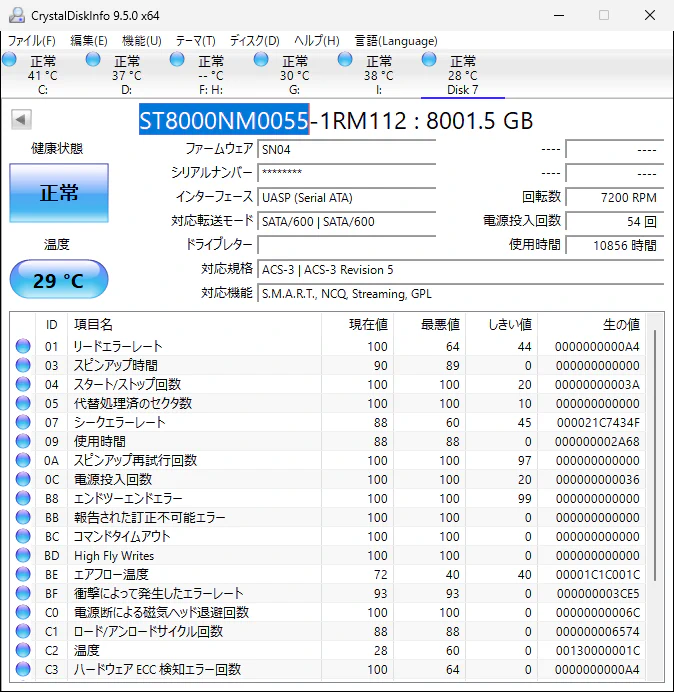Open the 言語(Language) menu
This screenshot has width=674, height=692.
396,41
